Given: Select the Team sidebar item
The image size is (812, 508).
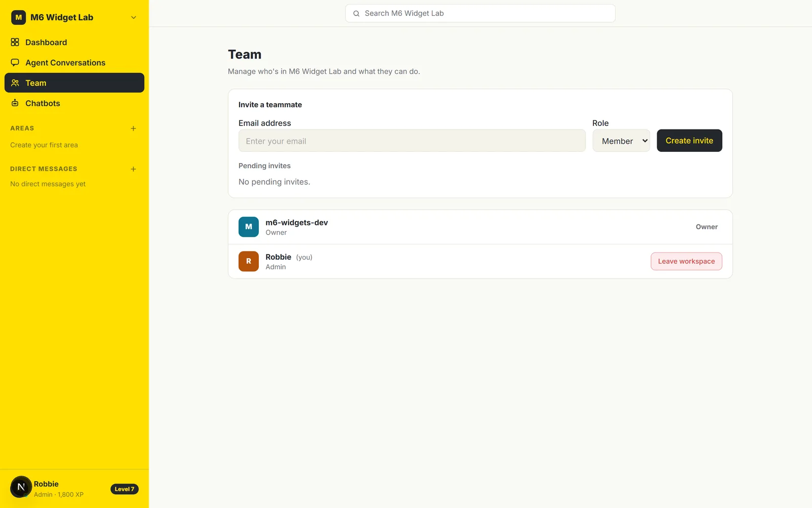Looking at the screenshot, I should coord(74,83).
